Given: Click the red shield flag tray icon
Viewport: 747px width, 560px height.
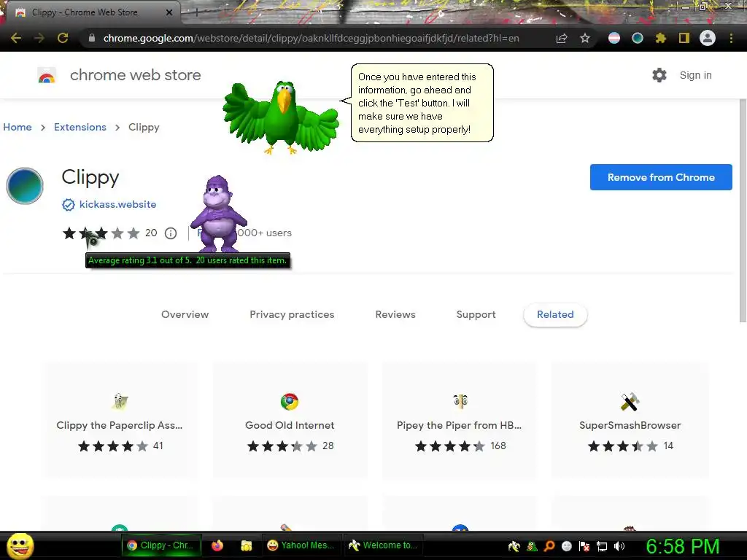Looking at the screenshot, I should coord(584,546).
